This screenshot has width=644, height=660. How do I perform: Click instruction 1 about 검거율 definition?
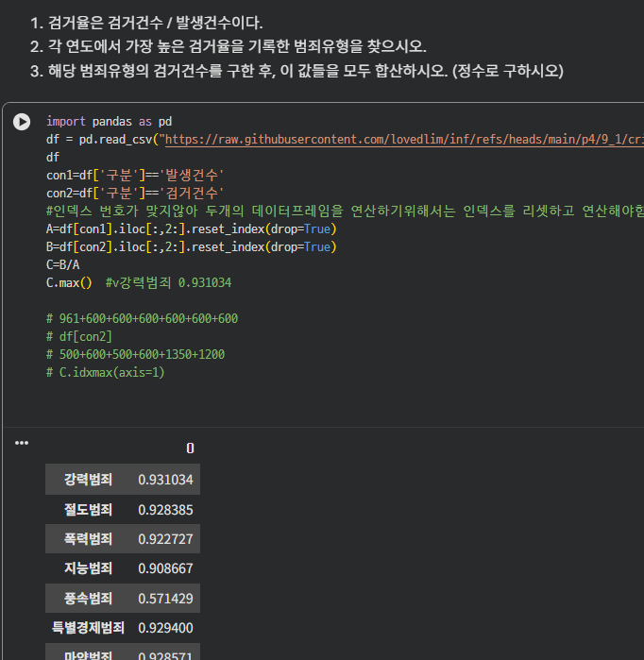click(146, 23)
